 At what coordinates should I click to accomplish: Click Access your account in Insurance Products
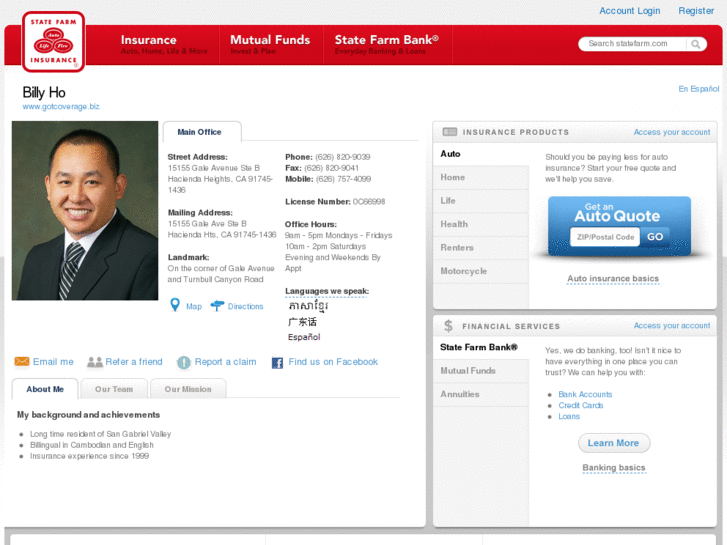click(x=672, y=132)
